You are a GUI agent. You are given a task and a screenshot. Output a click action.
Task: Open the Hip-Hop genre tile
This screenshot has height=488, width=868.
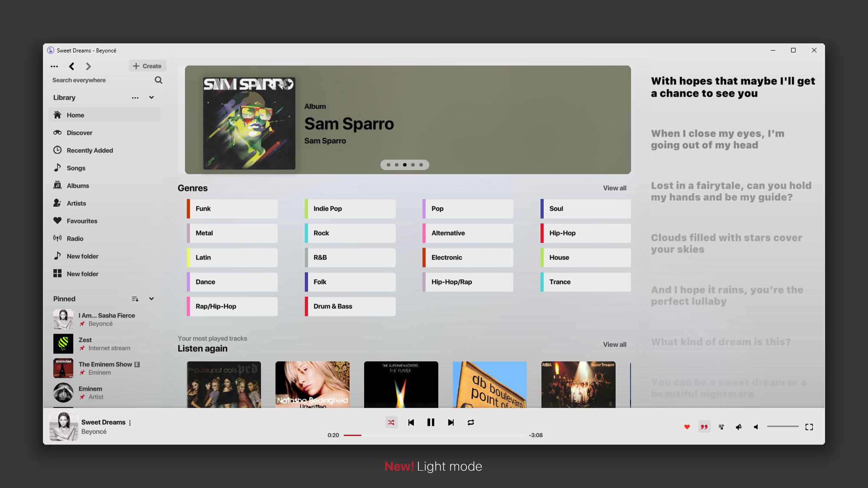pyautogui.click(x=585, y=233)
